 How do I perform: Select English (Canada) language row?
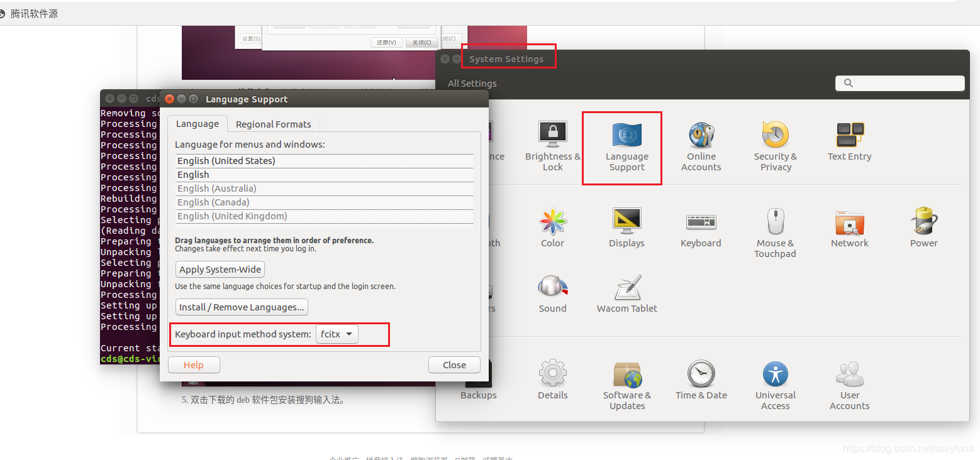[324, 202]
